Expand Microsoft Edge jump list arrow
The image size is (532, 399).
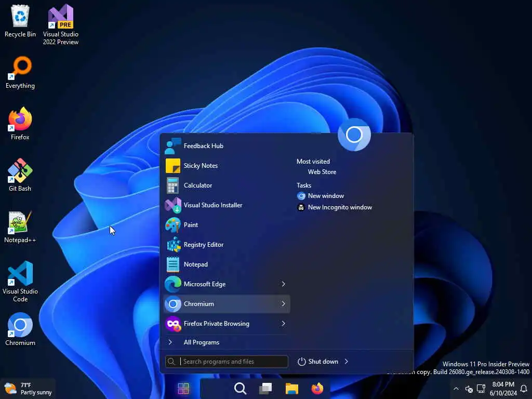point(283,284)
